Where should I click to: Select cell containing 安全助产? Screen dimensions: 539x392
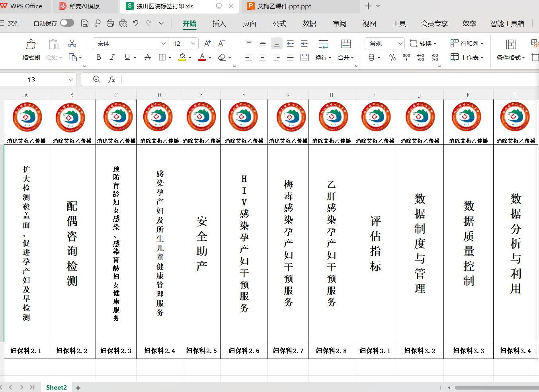coord(201,243)
